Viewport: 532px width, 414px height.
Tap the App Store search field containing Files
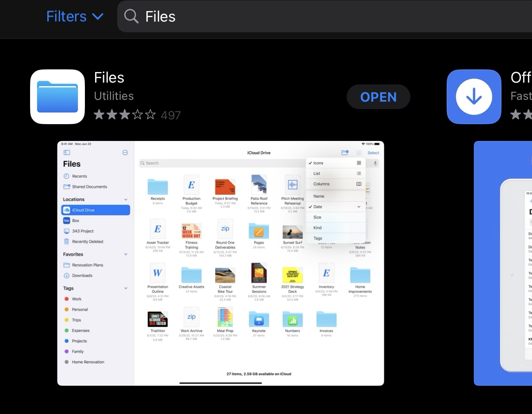point(325,16)
